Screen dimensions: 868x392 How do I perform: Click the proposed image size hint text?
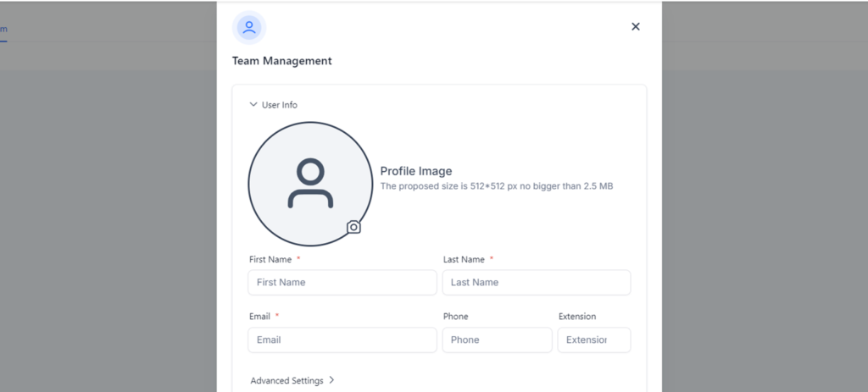[x=496, y=186]
